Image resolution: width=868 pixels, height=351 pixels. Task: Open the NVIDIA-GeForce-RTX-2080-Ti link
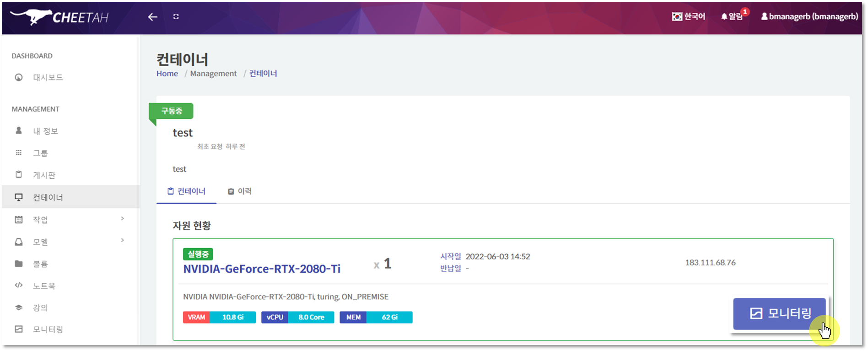pyautogui.click(x=262, y=269)
